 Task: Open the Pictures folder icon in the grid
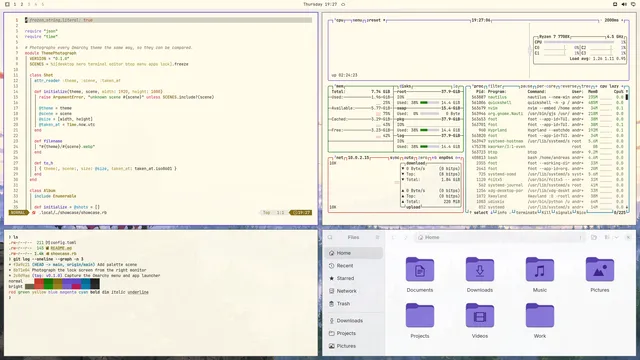tap(600, 269)
